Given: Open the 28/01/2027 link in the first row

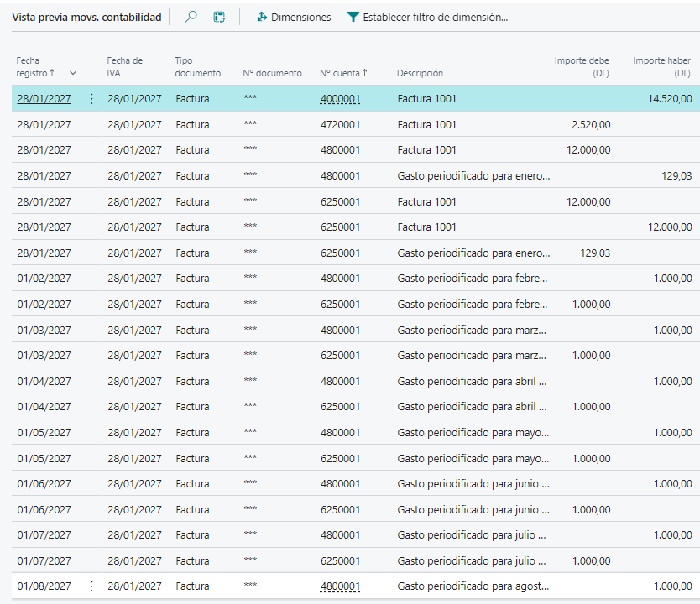Looking at the screenshot, I should [x=44, y=99].
